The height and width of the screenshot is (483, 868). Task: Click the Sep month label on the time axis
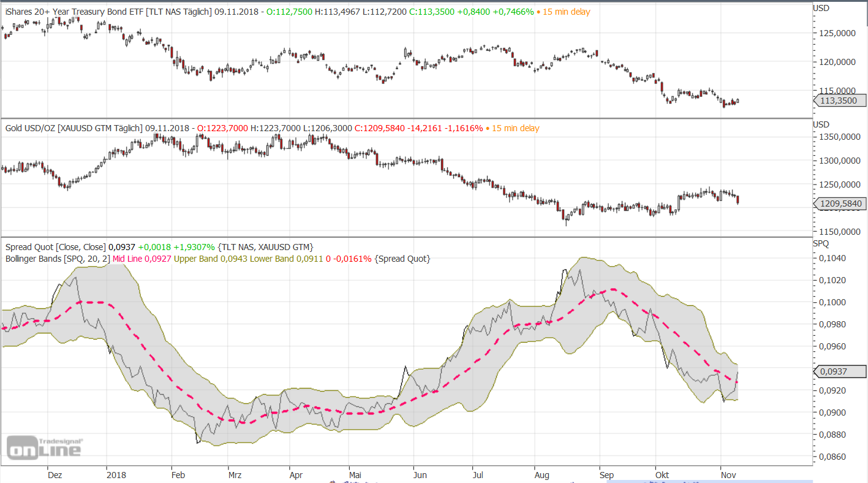606,474
